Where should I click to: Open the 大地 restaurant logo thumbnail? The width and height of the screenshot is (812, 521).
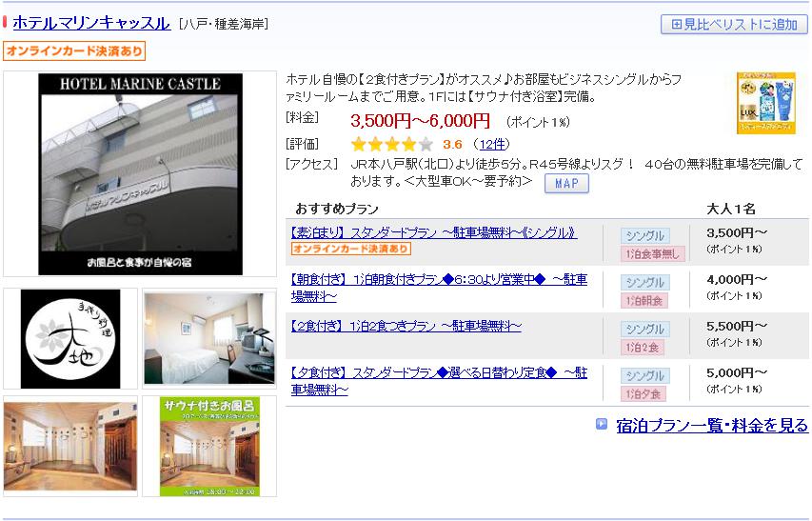click(x=70, y=339)
